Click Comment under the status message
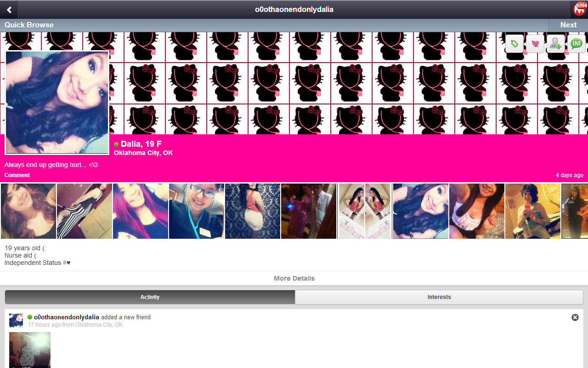Viewport: 588px width, 368px height. pos(17,175)
